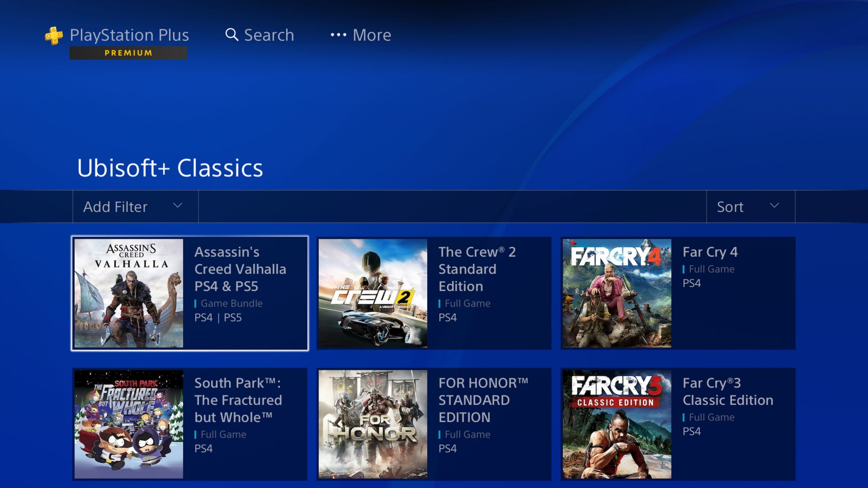Expand the Add Filter dropdown

[135, 207]
